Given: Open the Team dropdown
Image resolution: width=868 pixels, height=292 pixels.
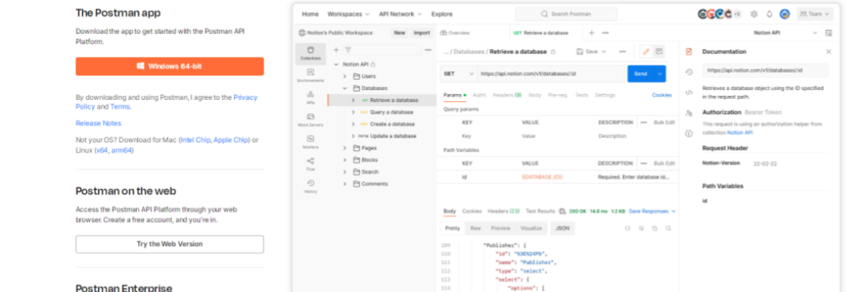Looking at the screenshot, I should click(815, 14).
